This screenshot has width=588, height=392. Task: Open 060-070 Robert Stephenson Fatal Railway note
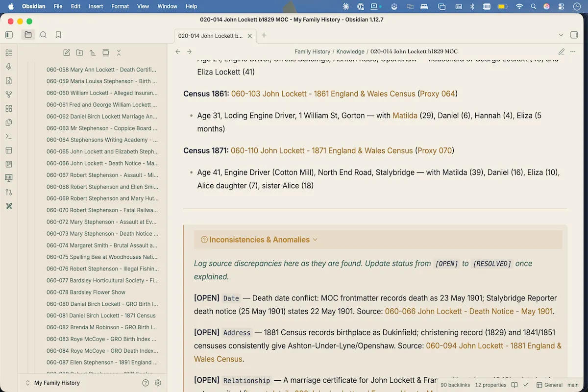[x=102, y=210]
